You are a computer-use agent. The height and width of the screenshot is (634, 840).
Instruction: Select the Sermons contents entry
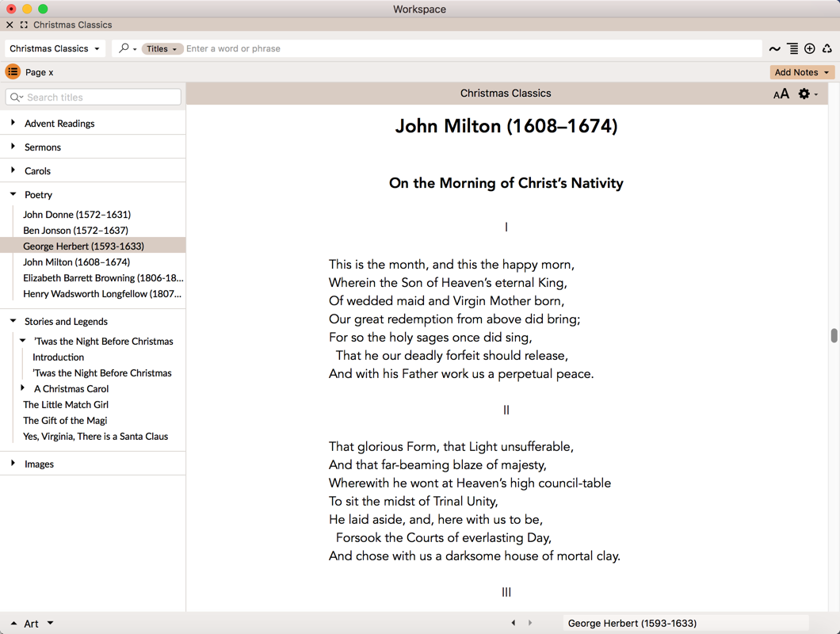43,147
